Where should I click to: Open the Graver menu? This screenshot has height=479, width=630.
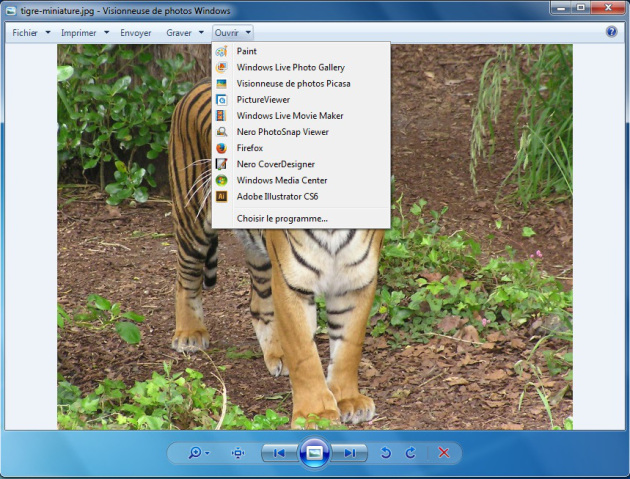179,33
